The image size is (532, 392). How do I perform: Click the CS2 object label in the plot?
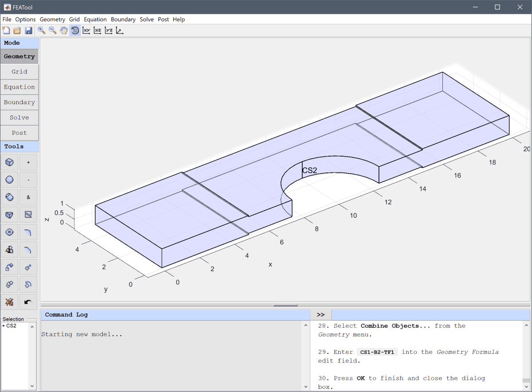click(x=309, y=170)
